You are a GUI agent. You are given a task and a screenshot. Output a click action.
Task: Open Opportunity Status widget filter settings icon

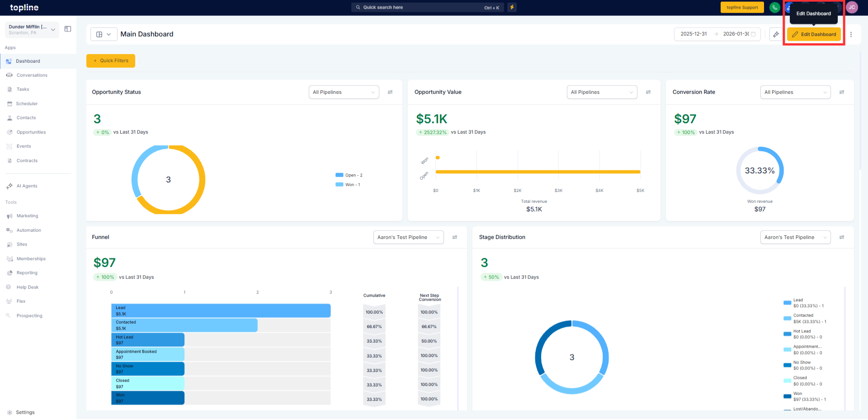tap(390, 92)
